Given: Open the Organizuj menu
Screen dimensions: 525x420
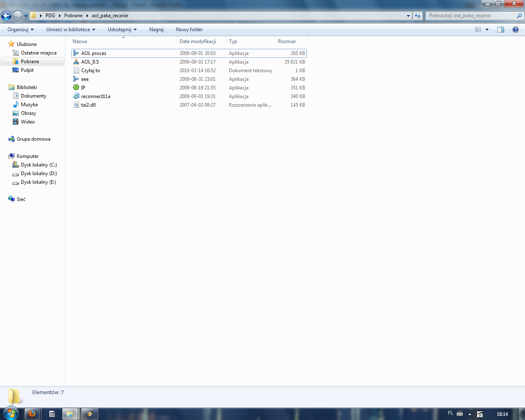Looking at the screenshot, I should click(x=21, y=30).
